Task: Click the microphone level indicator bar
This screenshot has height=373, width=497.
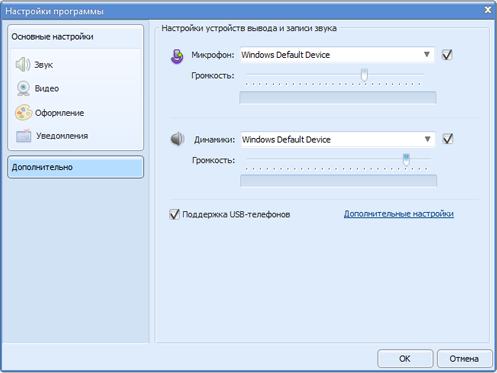Action: click(x=338, y=98)
